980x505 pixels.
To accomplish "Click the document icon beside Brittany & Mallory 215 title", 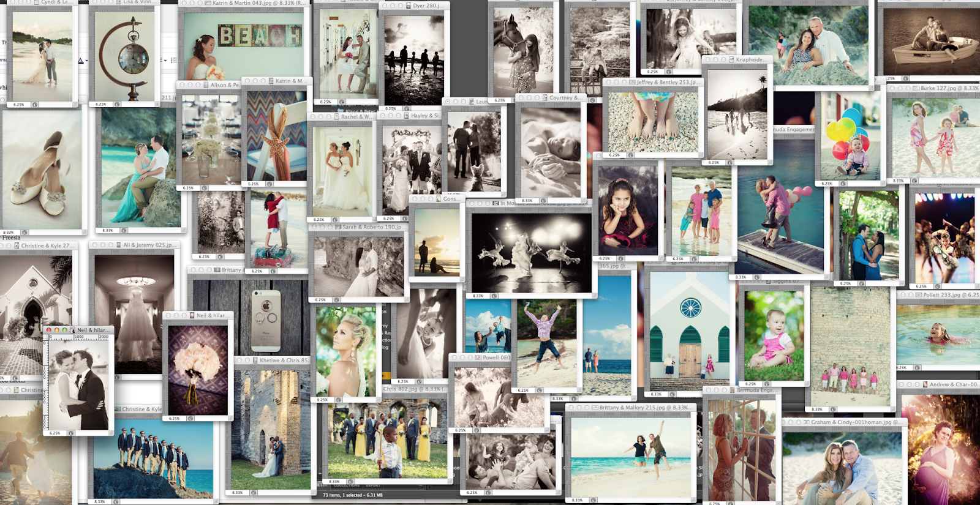I will (595, 407).
